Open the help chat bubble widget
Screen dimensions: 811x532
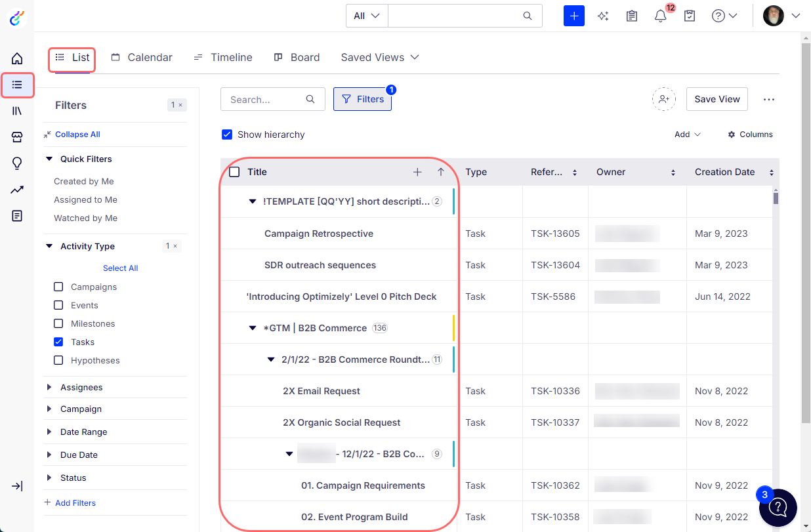click(x=778, y=507)
